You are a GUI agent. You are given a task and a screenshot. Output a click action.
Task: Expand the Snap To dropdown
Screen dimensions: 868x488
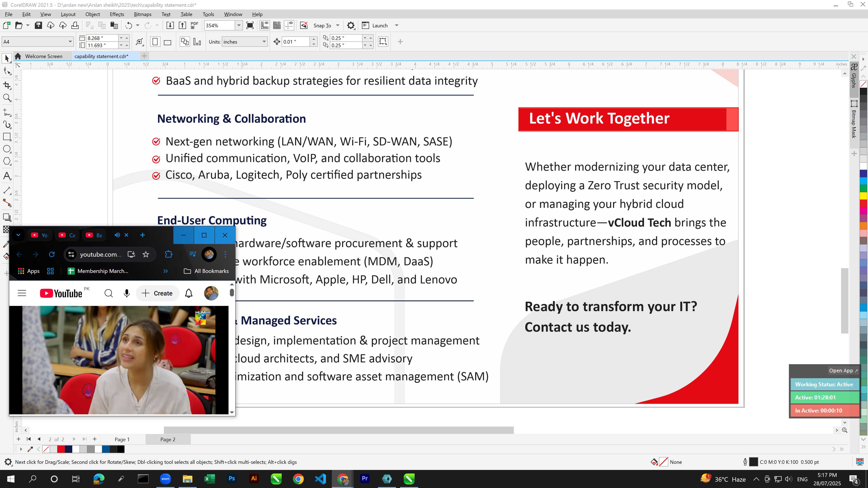pyautogui.click(x=338, y=26)
